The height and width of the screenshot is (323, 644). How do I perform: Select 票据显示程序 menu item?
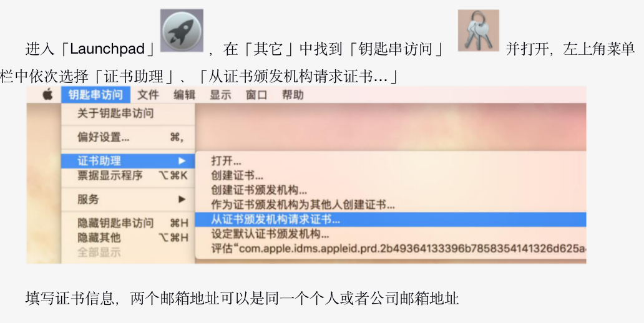click(x=128, y=176)
